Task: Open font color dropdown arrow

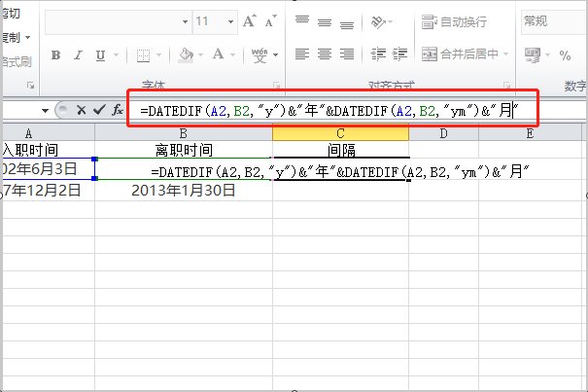Action: click(232, 55)
